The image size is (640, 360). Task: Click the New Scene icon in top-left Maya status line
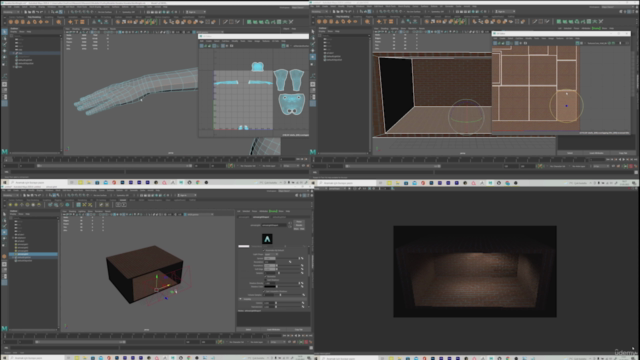pos(25,12)
